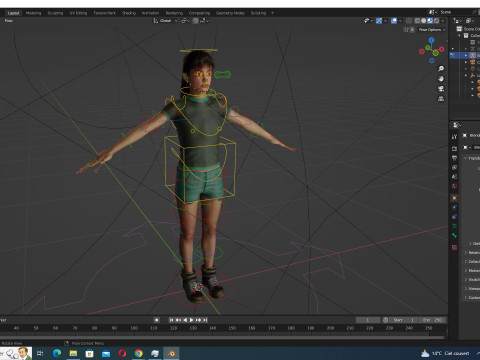Open the Texture Paint workspace tab

click(104, 13)
